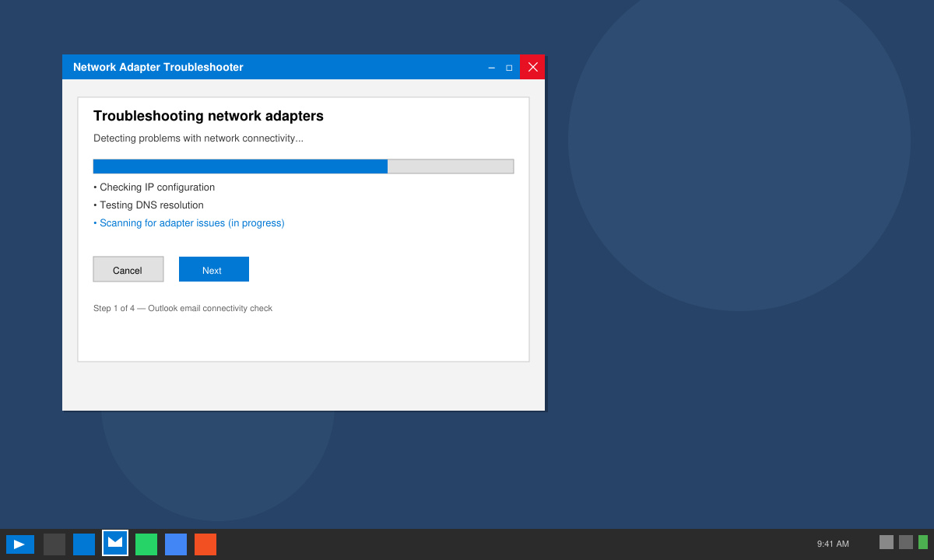Viewport: 934px width, 560px height.
Task: Select 'Checking IP configuration' item
Action: point(154,187)
